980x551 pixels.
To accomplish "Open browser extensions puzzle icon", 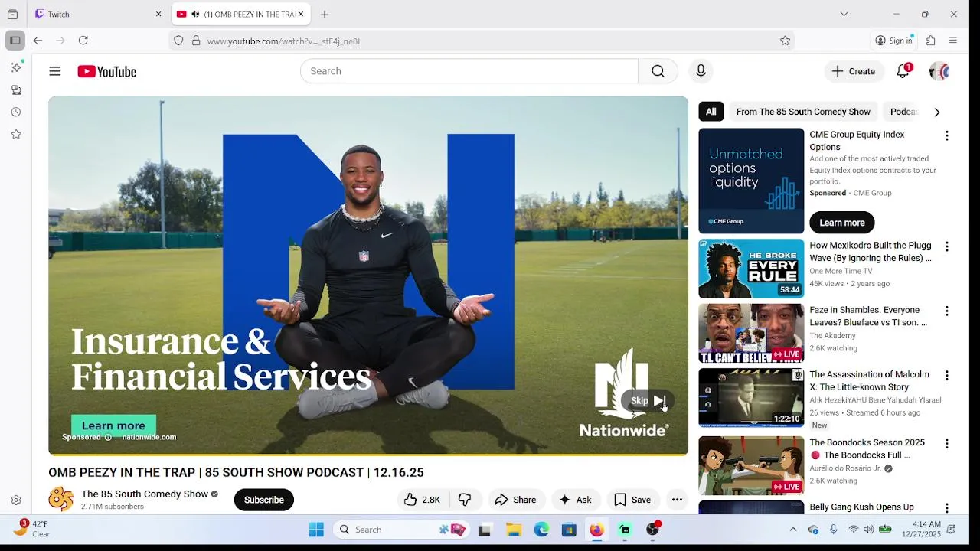I will pos(931,41).
